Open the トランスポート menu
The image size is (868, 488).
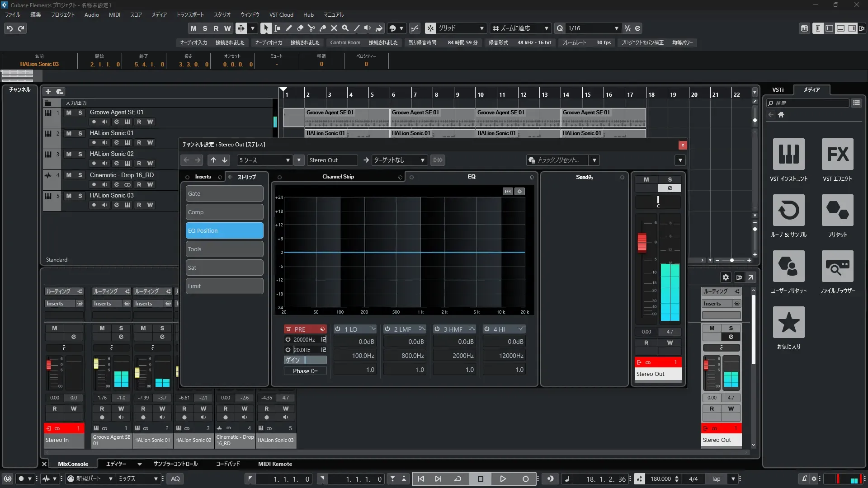point(190,14)
